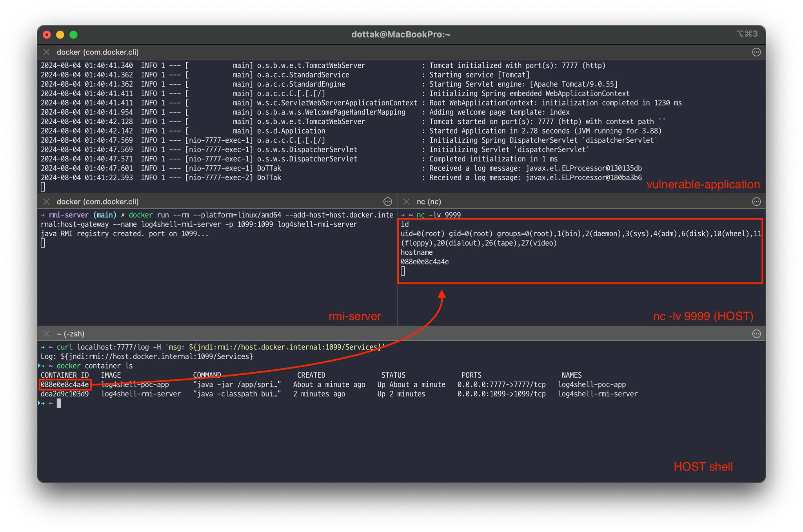
Task: Open options menu of nc pane
Action: (756, 202)
